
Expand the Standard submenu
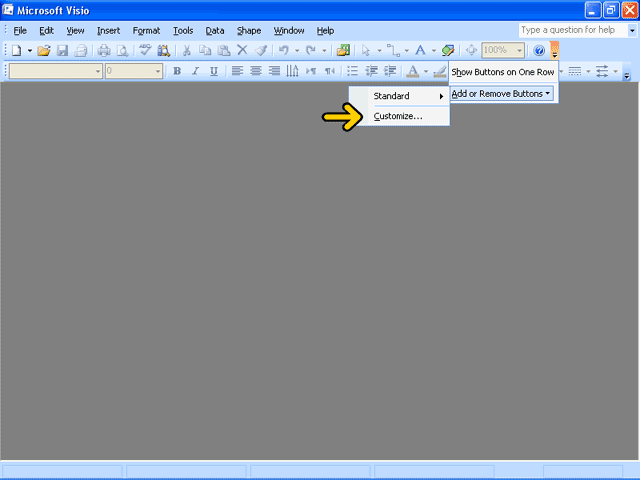click(x=406, y=96)
